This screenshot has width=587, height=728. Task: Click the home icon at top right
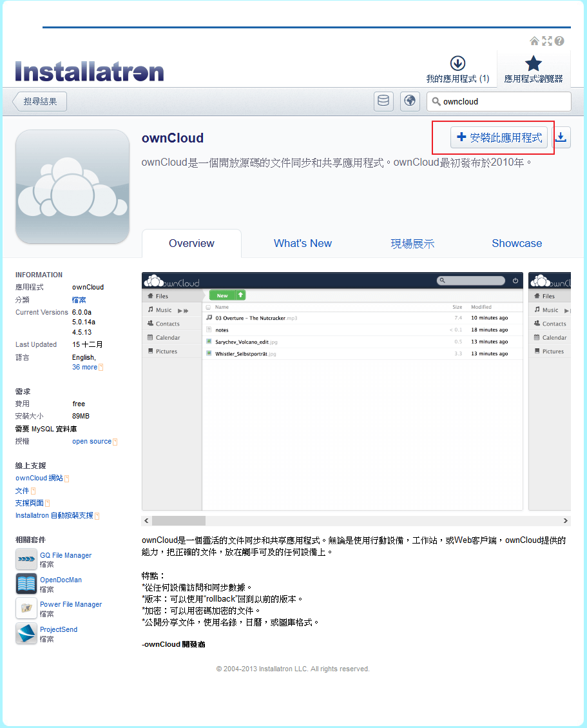(535, 41)
